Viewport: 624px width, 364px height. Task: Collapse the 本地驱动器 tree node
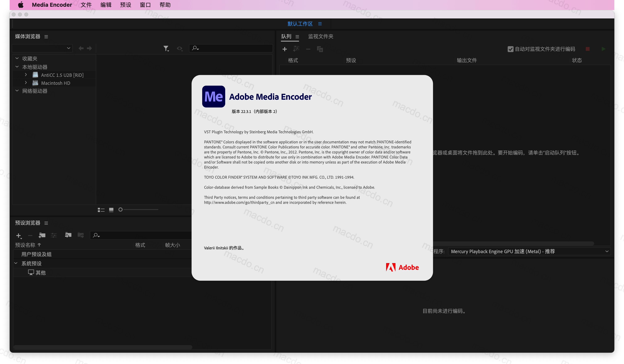[17, 67]
